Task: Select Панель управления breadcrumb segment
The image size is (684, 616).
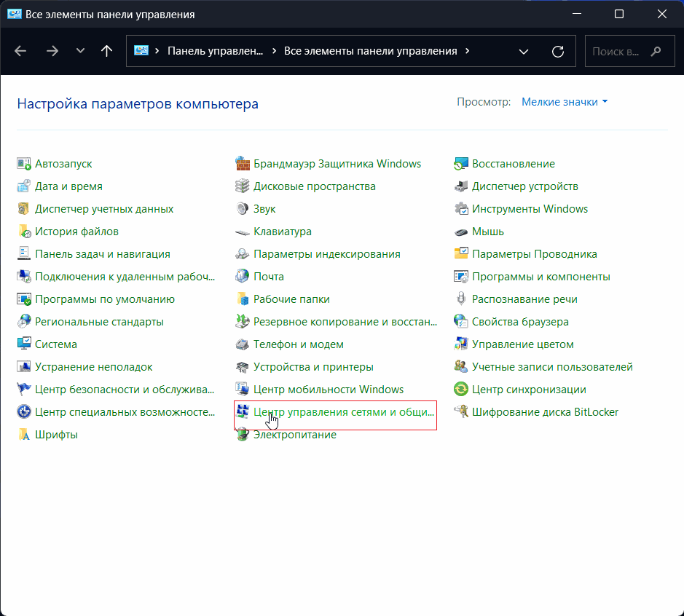Action: coord(214,52)
